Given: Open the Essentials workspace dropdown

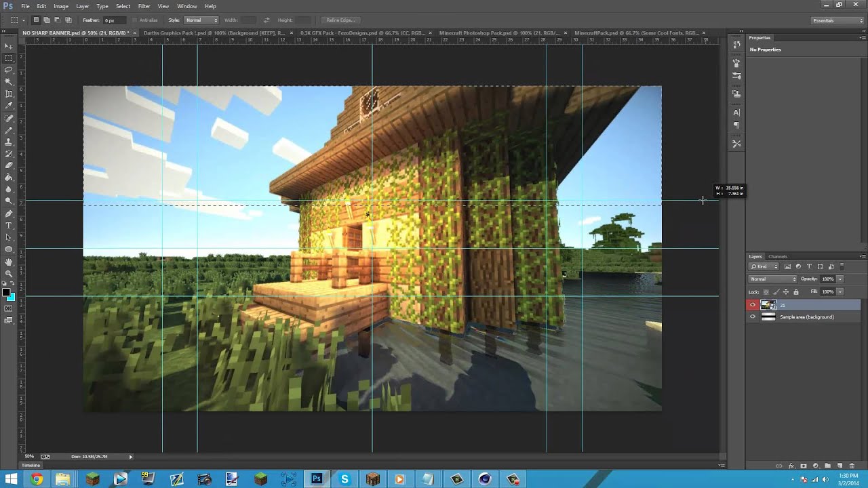Looking at the screenshot, I should pos(837,20).
